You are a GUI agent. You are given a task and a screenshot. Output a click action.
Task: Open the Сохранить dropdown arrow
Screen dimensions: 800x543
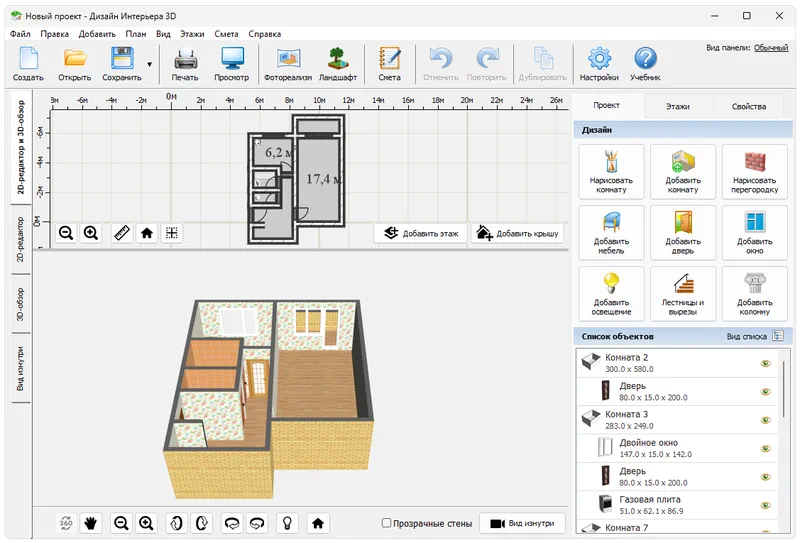[x=149, y=64]
